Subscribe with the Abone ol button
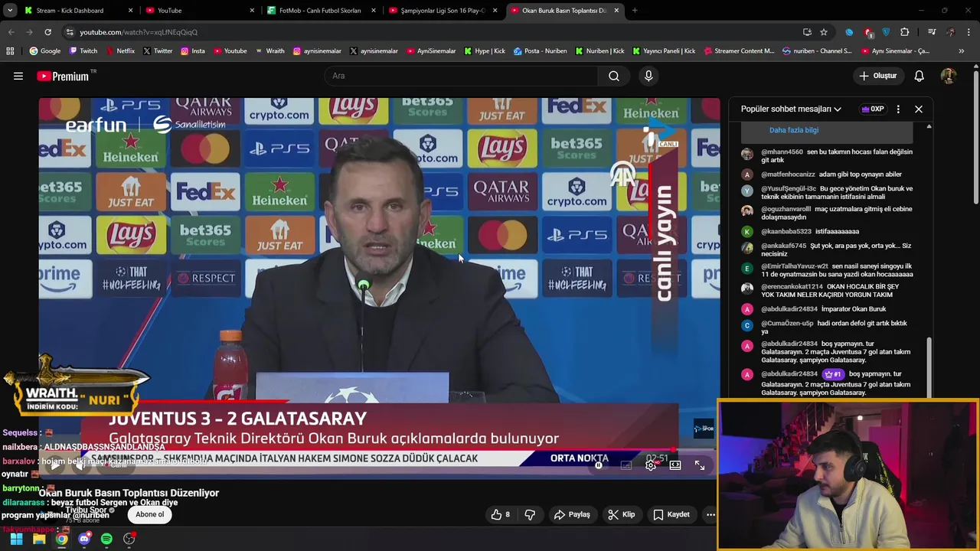 click(x=149, y=514)
